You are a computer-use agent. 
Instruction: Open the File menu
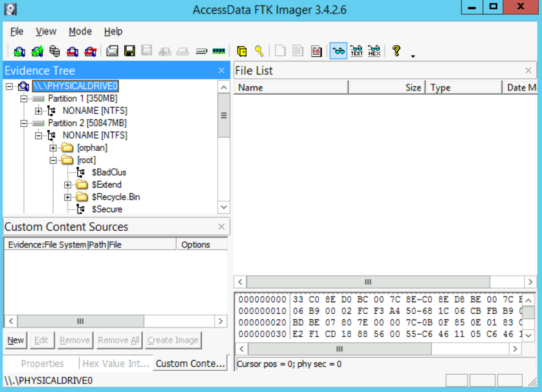click(x=17, y=31)
